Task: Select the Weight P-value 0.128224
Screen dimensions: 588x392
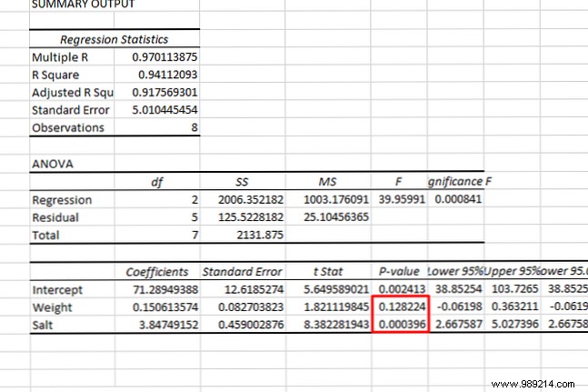Action: pos(402,307)
